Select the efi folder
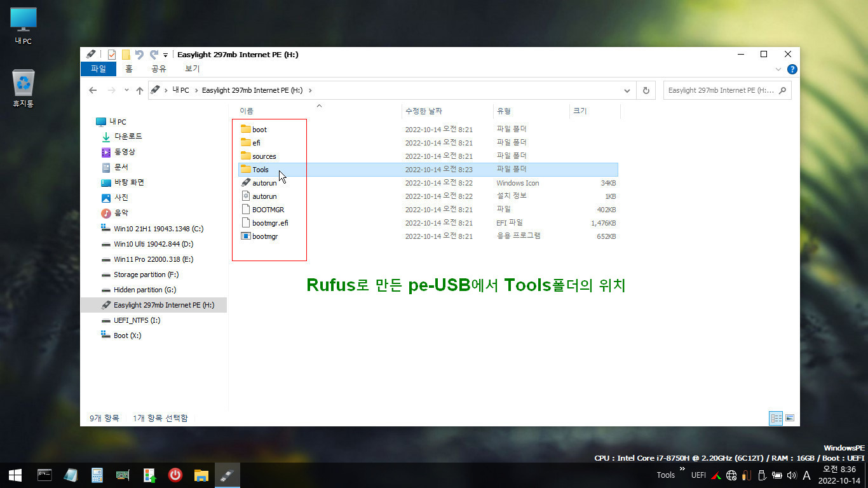Viewport: 868px width, 488px height. tap(256, 143)
